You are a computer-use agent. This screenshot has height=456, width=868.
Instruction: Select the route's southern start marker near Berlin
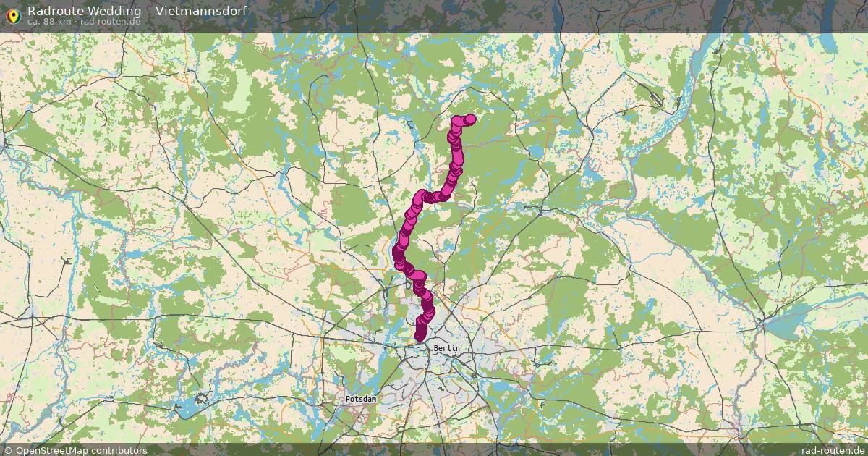(419, 334)
